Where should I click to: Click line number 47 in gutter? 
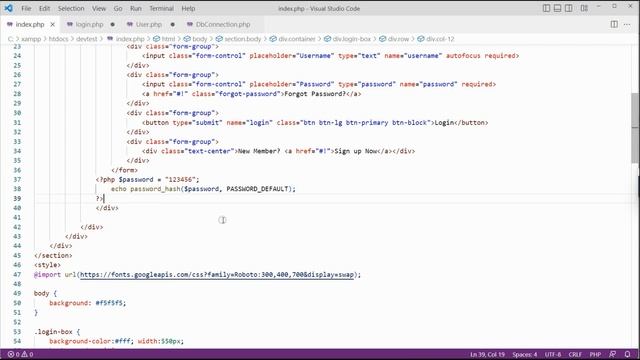[x=17, y=275]
